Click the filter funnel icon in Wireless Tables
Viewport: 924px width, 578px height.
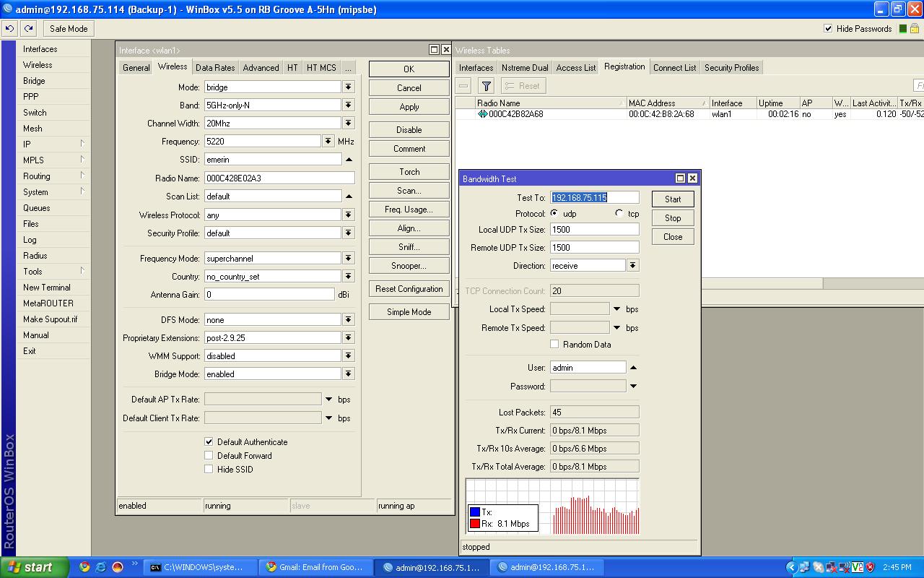[487, 86]
